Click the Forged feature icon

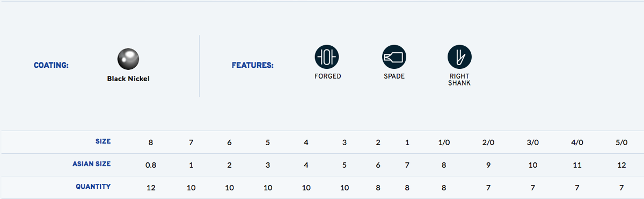327,56
